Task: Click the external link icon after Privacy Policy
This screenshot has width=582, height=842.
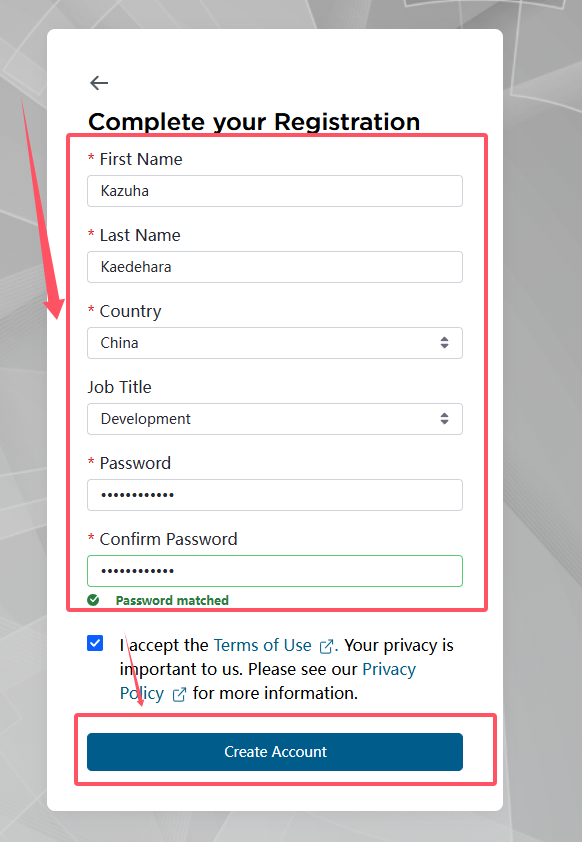Action: (179, 694)
